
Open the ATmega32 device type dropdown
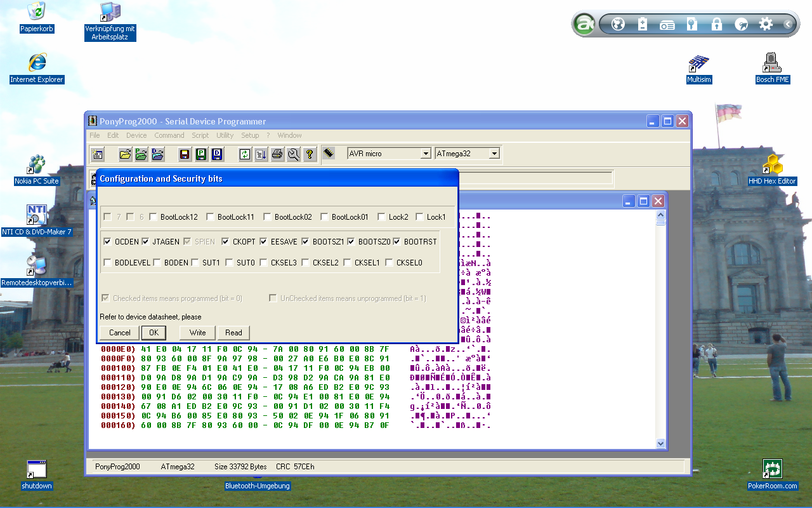(494, 154)
